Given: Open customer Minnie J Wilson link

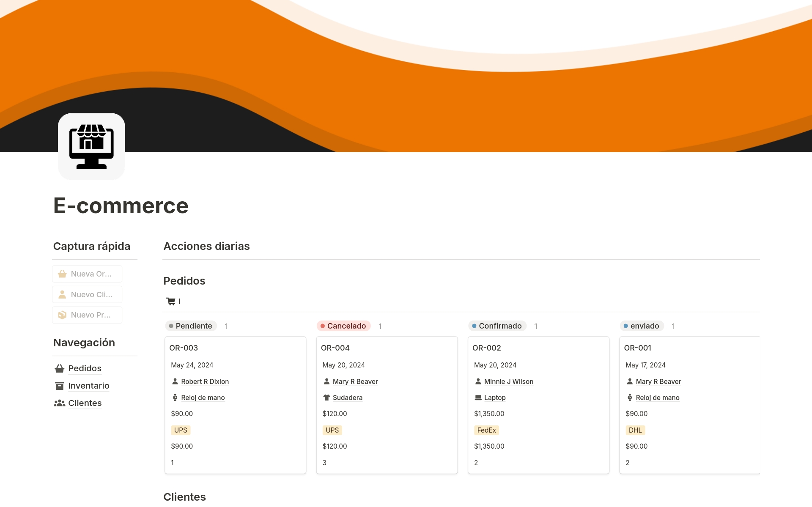Looking at the screenshot, I should [508, 381].
